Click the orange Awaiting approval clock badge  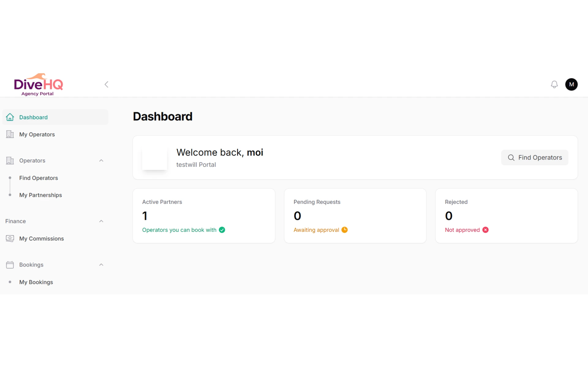click(345, 230)
